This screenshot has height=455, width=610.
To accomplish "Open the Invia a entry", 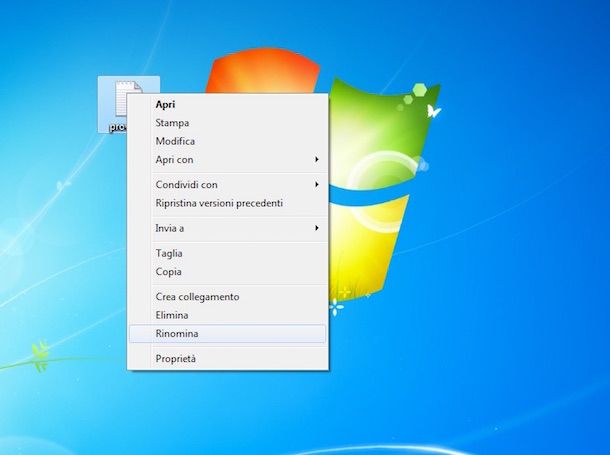I will point(228,228).
